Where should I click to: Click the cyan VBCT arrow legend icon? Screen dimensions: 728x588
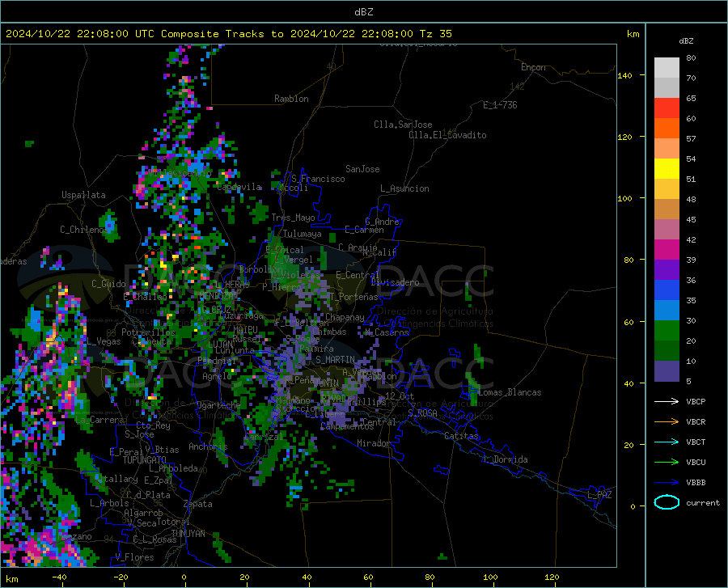[667, 442]
